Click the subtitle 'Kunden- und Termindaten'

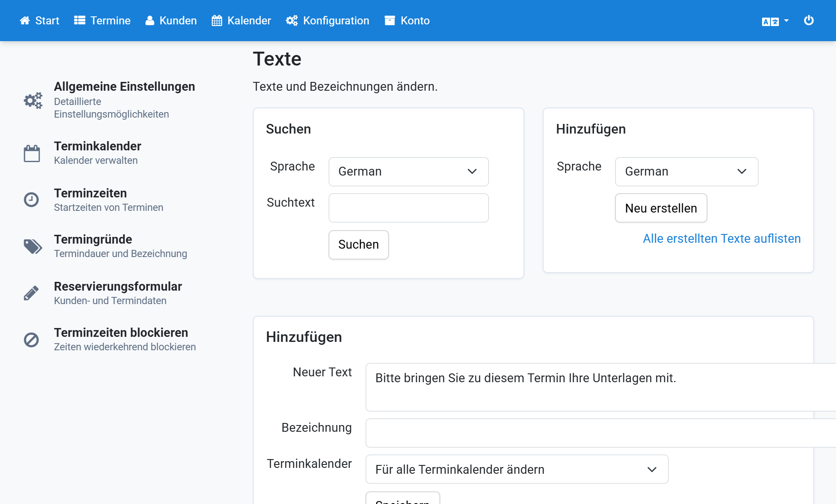coord(110,301)
